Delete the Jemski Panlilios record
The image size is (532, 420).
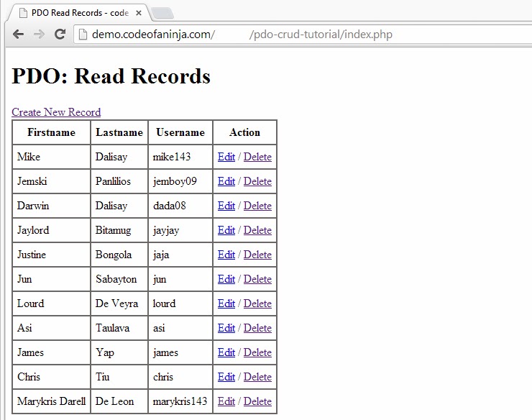tap(257, 181)
